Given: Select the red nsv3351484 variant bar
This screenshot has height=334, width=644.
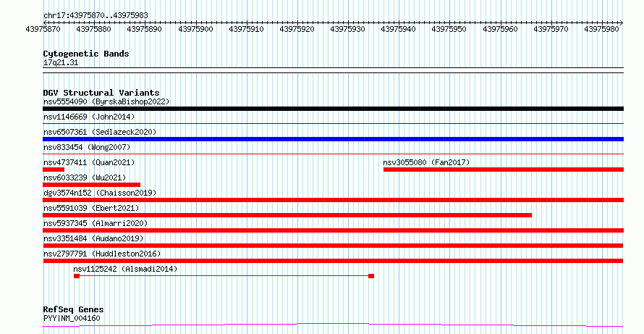Looking at the screenshot, I should click(x=333, y=246).
